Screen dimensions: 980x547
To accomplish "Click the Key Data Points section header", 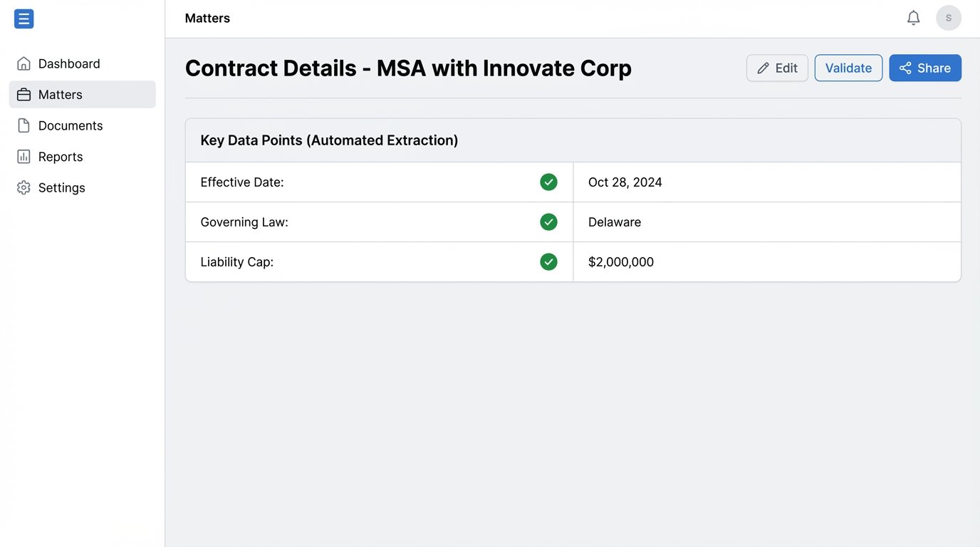I will coord(329,140).
